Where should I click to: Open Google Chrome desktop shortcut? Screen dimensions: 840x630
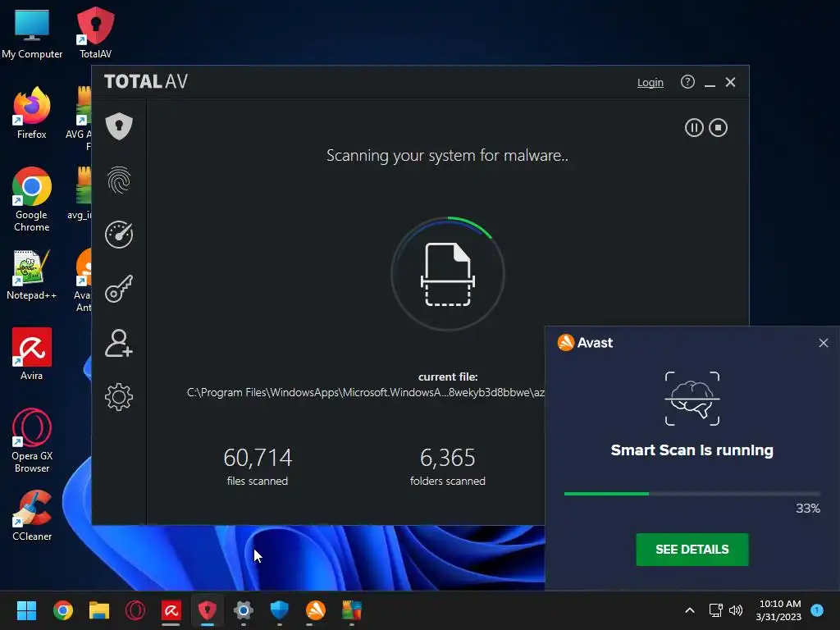tap(32, 199)
